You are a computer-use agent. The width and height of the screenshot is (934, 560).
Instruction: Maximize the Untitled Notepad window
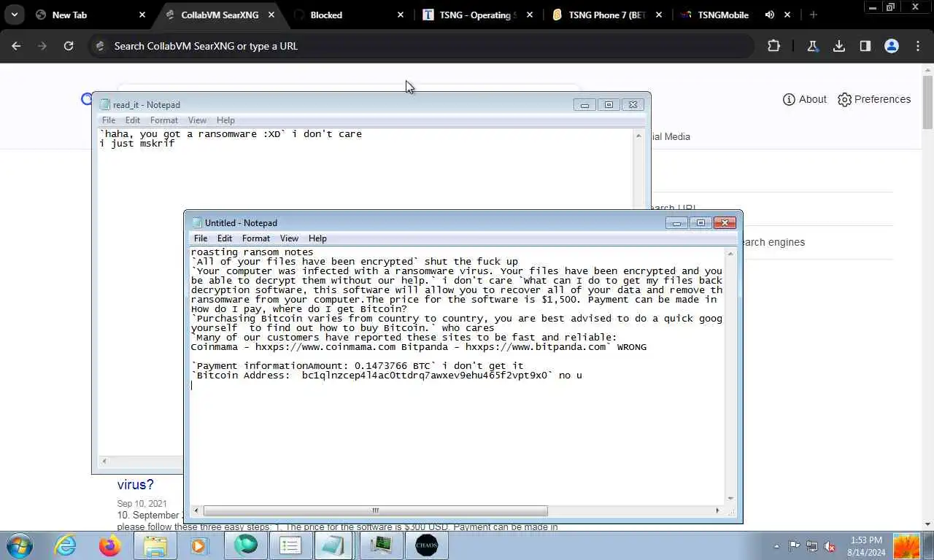pos(700,223)
